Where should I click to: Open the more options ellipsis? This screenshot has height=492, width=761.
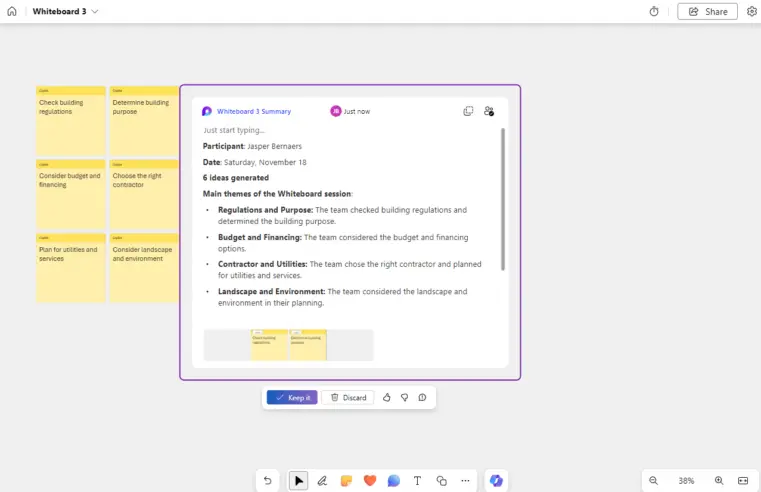point(465,481)
